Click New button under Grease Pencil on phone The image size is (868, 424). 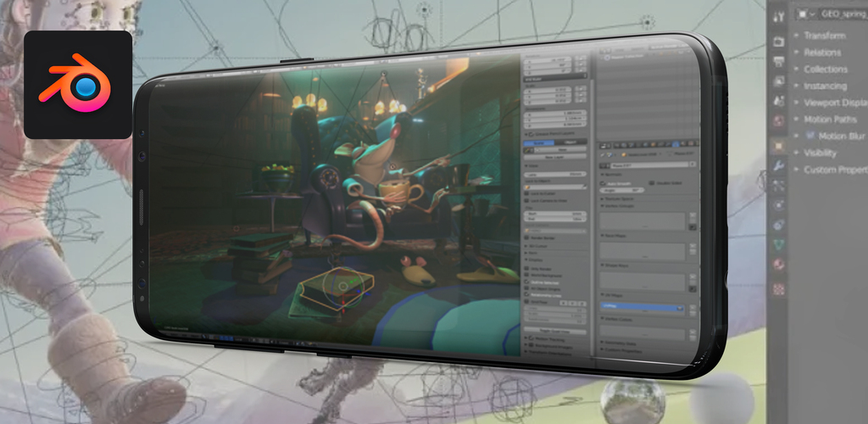pyautogui.click(x=560, y=149)
